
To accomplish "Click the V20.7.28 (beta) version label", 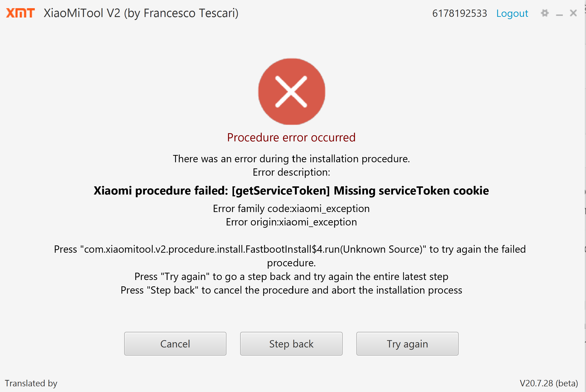I will point(549,383).
